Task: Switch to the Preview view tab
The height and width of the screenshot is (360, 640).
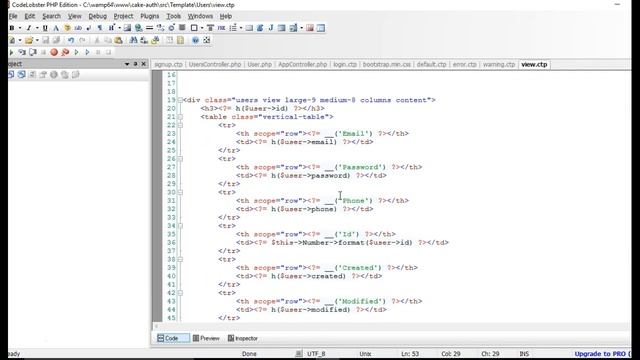Action: (206, 338)
